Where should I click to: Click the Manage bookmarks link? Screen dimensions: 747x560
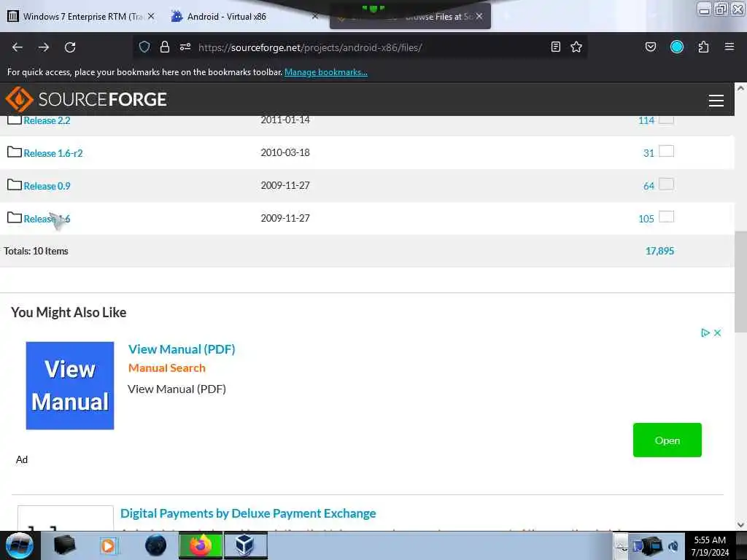coord(326,72)
